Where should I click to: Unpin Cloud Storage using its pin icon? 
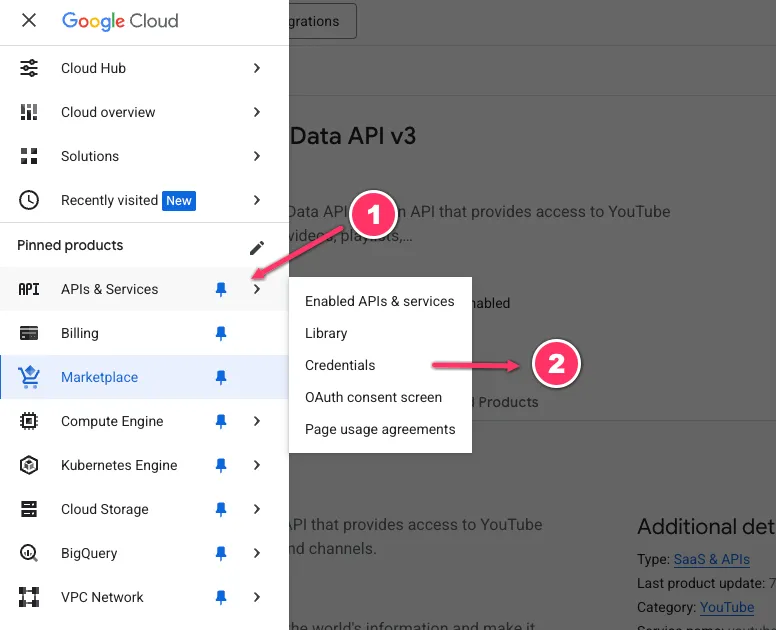click(221, 509)
